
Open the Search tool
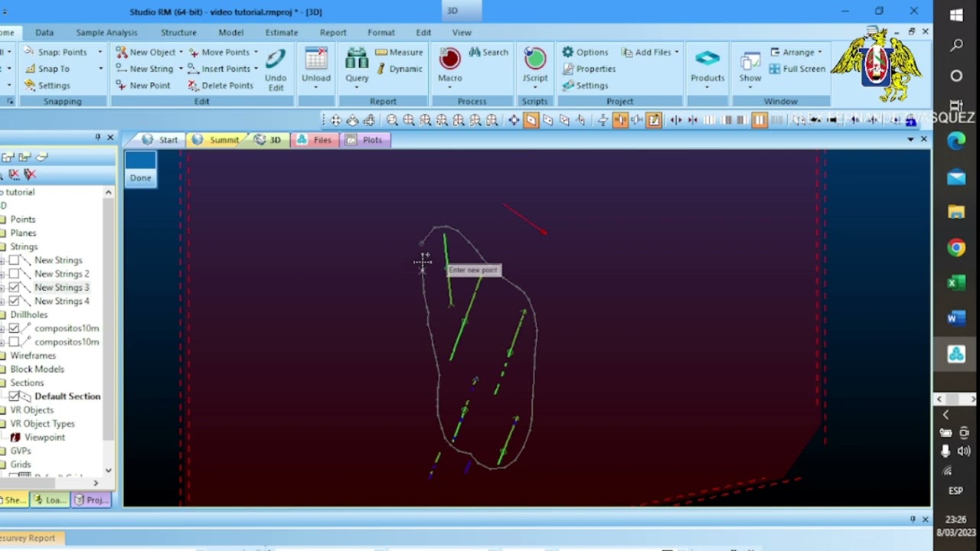coord(488,52)
